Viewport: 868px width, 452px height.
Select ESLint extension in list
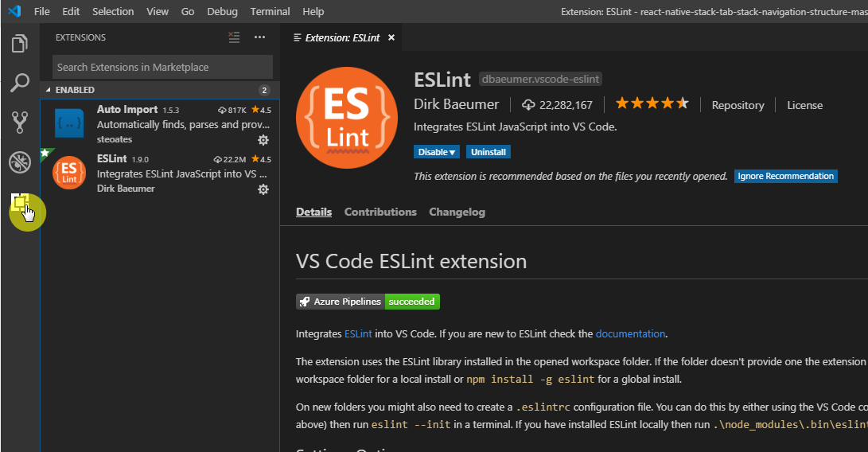pos(160,173)
